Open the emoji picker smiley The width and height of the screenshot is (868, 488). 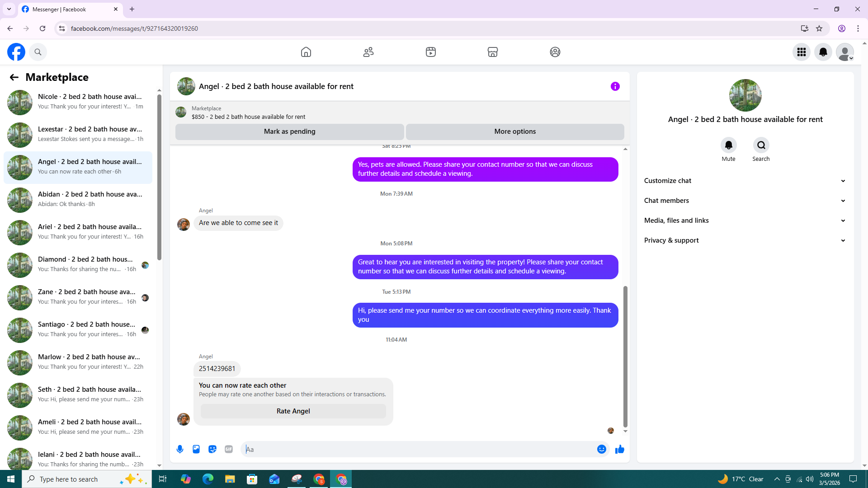point(601,449)
